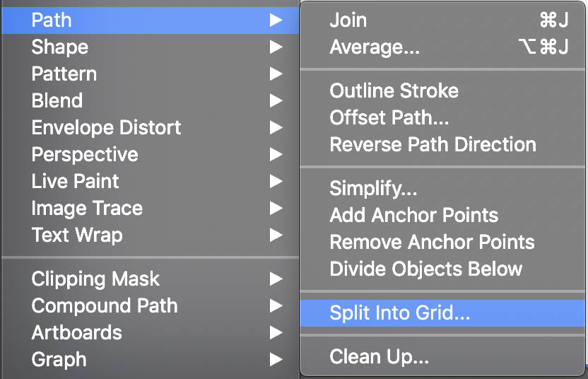Expand the Compound Path submenu arrow
588x379 pixels.
pos(276,306)
